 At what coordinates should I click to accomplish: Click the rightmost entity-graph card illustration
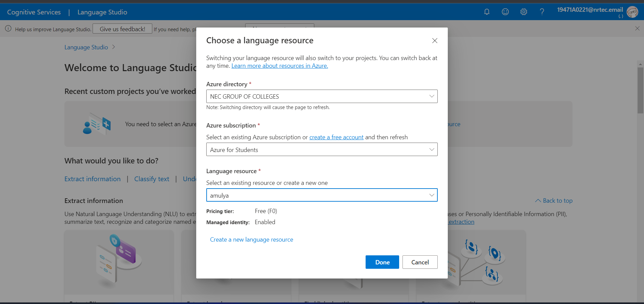point(471,262)
